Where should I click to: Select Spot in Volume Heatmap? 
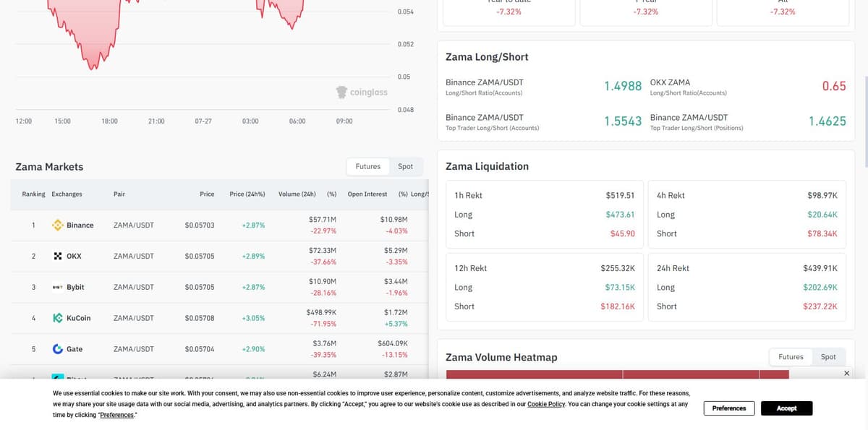828,357
